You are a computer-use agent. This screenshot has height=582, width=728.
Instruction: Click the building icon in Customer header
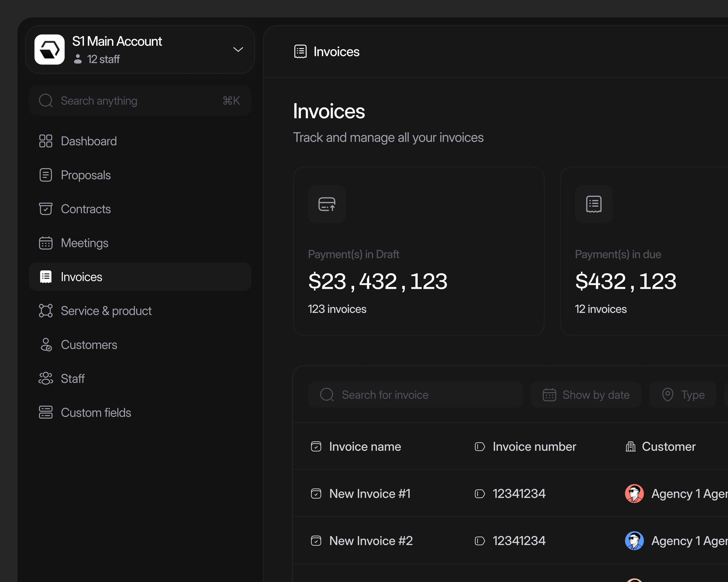coord(630,446)
